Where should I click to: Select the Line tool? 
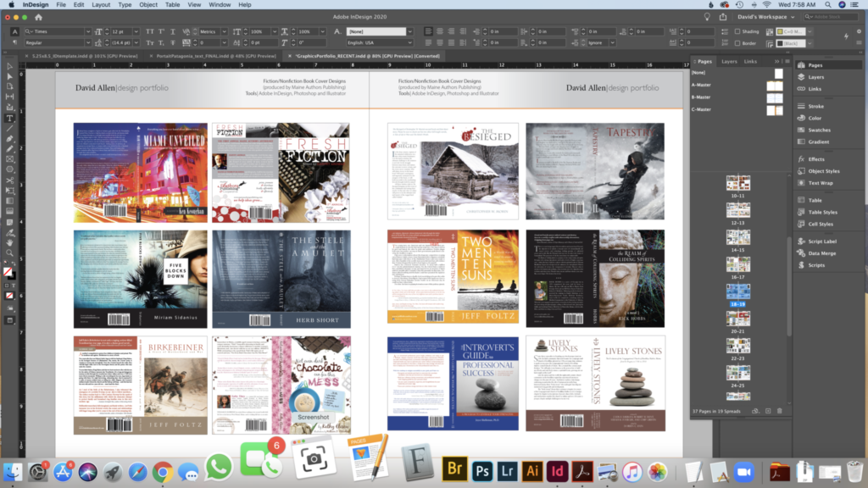point(9,129)
